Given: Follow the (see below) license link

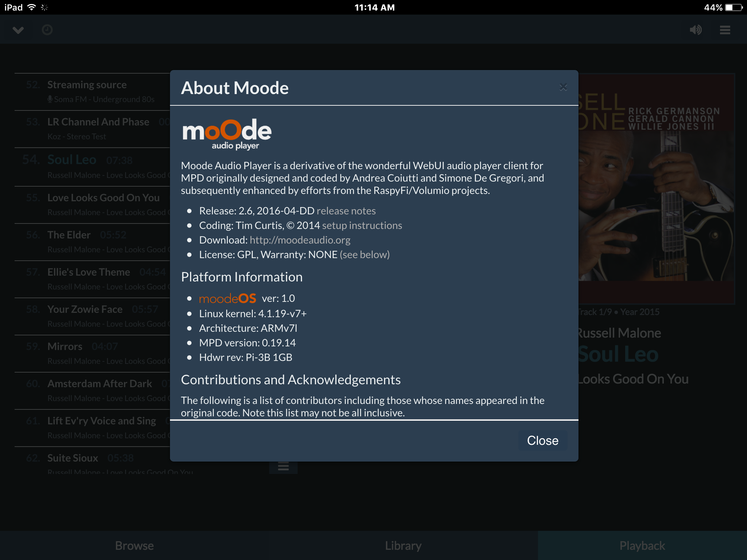Looking at the screenshot, I should pos(365,254).
